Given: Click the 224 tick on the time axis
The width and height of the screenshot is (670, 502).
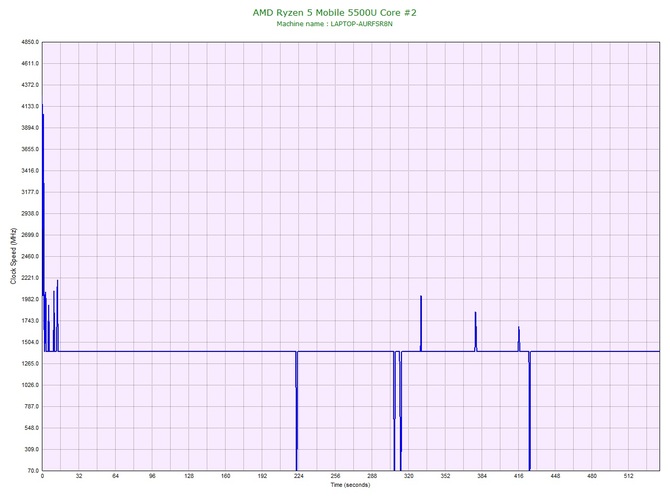Looking at the screenshot, I should coord(299,476).
